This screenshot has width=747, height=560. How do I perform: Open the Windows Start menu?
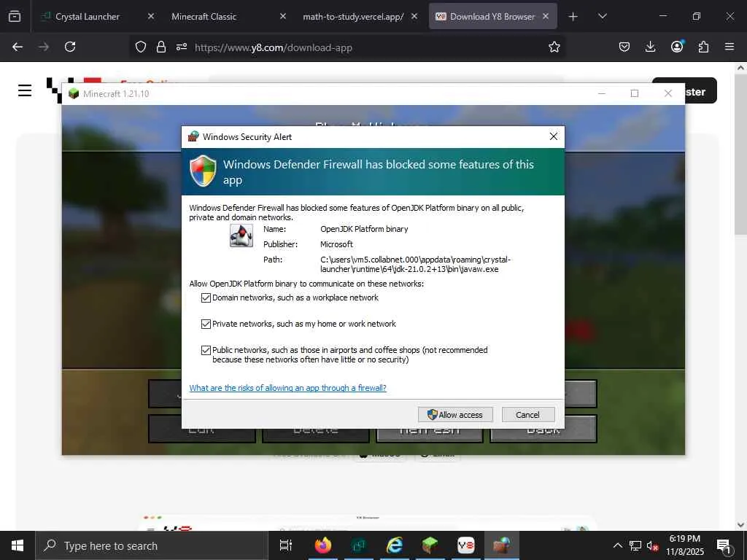pyautogui.click(x=18, y=545)
